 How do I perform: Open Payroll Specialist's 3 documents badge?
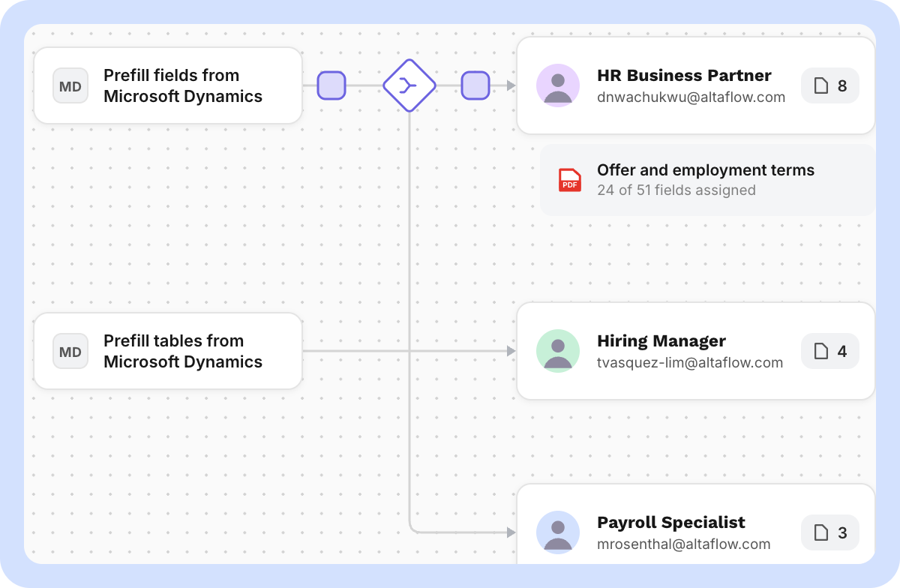(x=830, y=532)
